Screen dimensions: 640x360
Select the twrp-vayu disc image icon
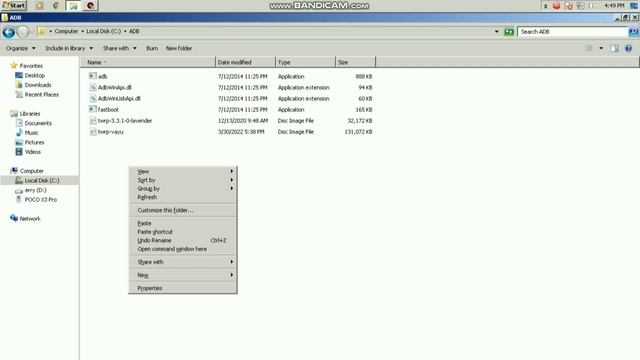pyautogui.click(x=93, y=131)
